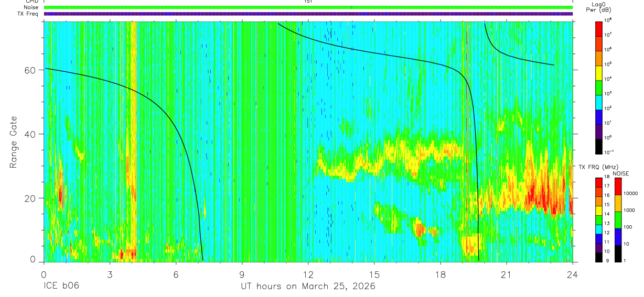
Task: Pick the green segment of NOISE colorbar
Action: tap(618, 220)
